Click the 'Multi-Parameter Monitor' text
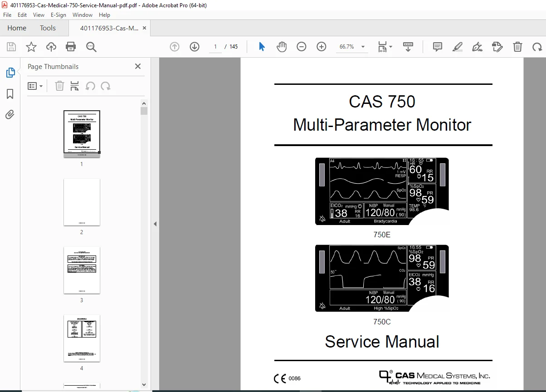The image size is (546, 392). tap(382, 125)
